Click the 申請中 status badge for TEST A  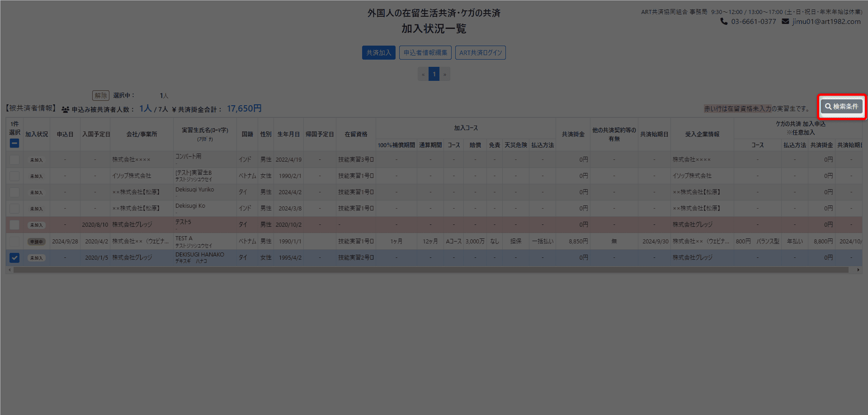pos(36,242)
